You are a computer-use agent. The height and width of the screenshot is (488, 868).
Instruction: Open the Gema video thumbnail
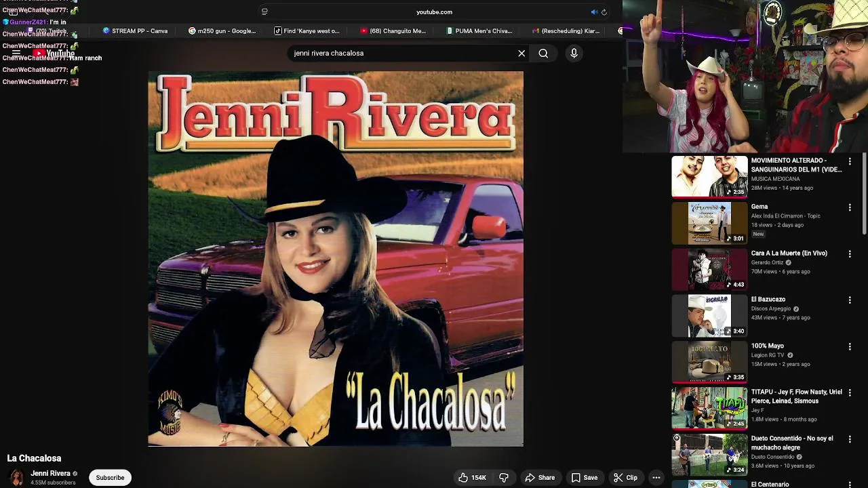(709, 223)
